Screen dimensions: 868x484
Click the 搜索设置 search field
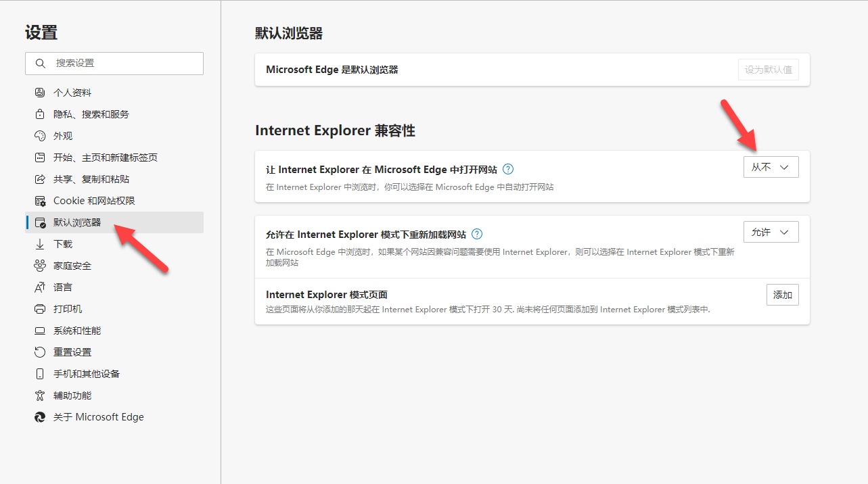[122, 63]
